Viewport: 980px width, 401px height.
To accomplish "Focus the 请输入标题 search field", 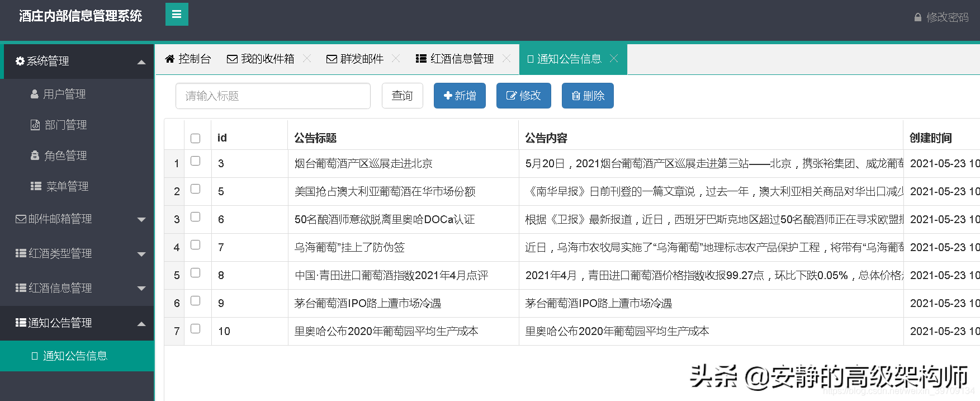I will [x=273, y=96].
